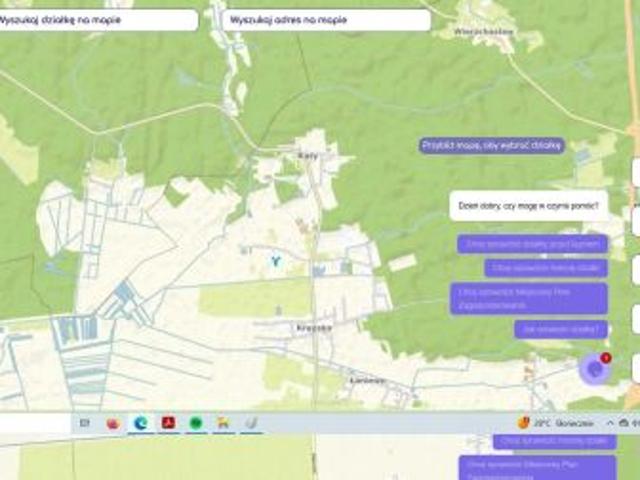
Task: Select the 'Dzień dobry, czy mogę w czymś pomóc?' chat message
Action: 529,206
